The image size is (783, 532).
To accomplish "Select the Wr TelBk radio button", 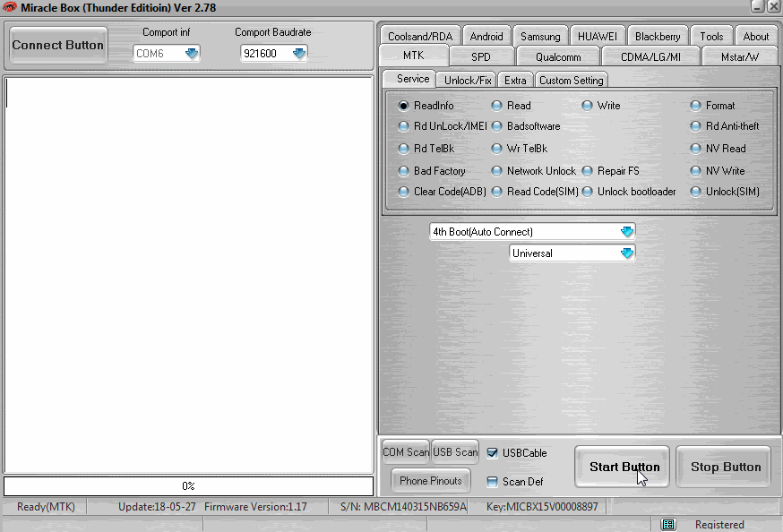I will (496, 149).
